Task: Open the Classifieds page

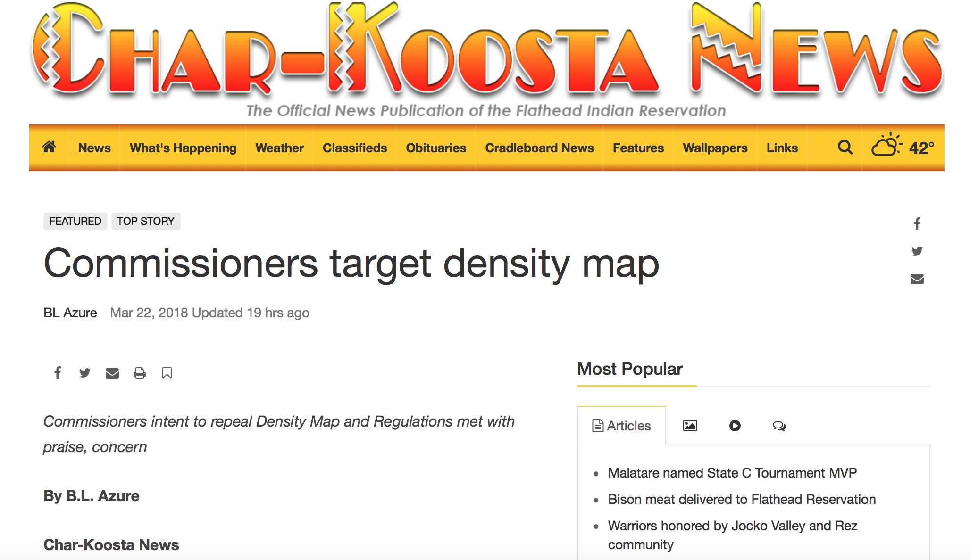Action: coord(354,148)
